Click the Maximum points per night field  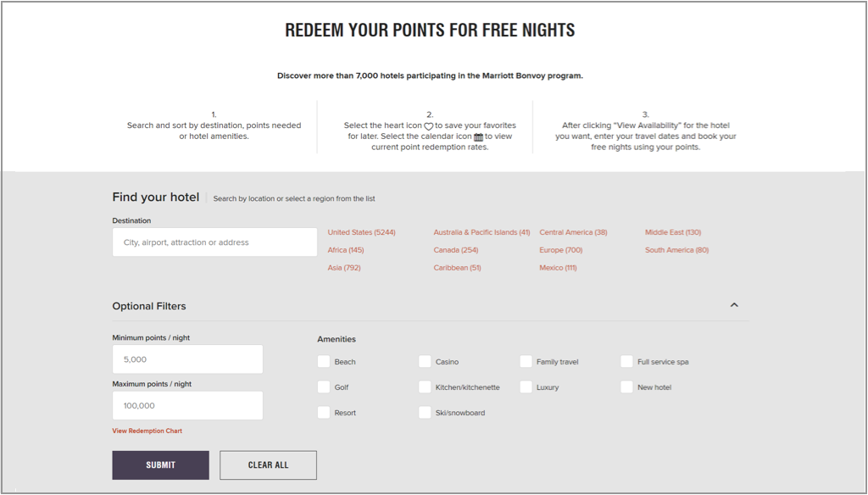187,406
